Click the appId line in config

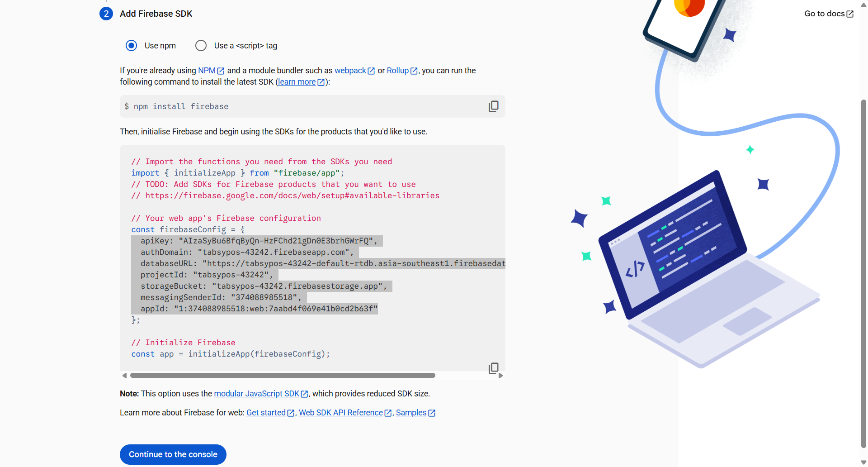coord(259,309)
